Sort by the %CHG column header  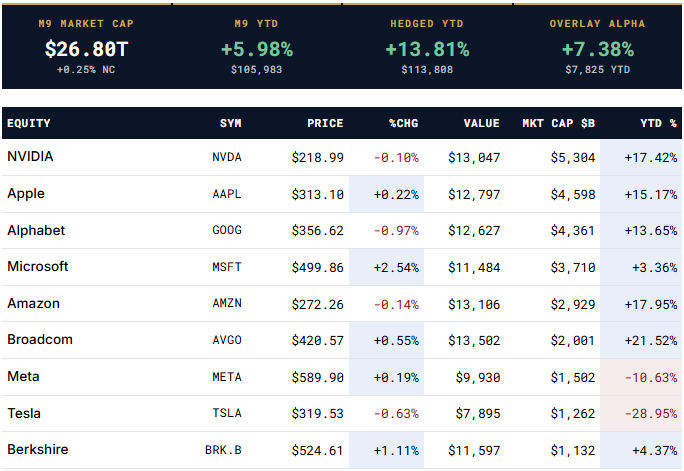click(x=404, y=123)
